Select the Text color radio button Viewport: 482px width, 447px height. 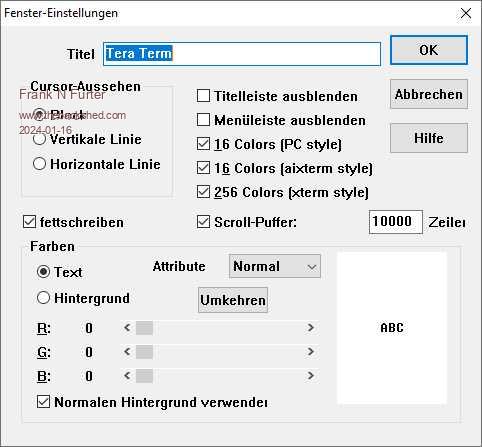(43, 272)
